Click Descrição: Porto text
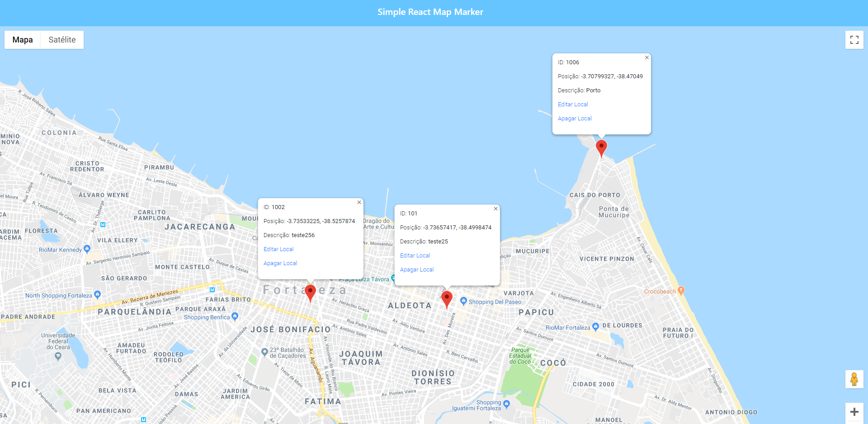This screenshot has height=424, width=868. tap(579, 91)
